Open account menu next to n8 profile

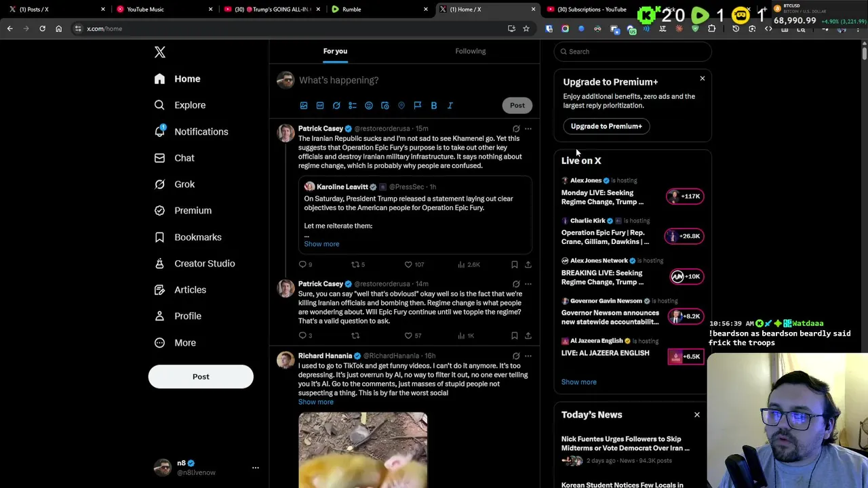(256, 468)
